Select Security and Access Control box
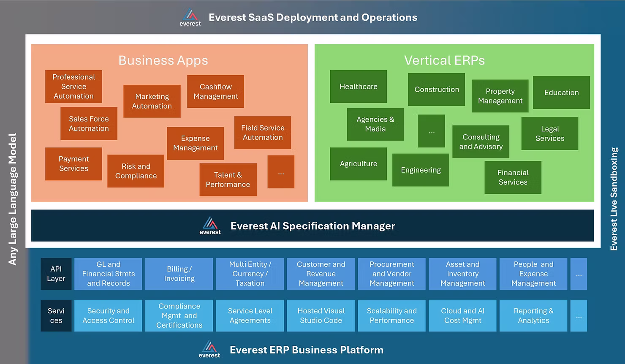The image size is (625, 364). [109, 315]
